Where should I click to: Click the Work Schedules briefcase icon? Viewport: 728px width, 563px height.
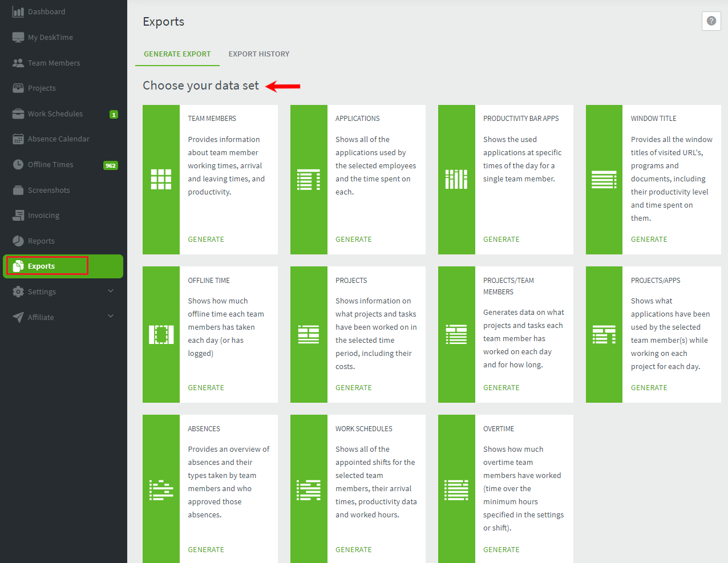pos(18,114)
